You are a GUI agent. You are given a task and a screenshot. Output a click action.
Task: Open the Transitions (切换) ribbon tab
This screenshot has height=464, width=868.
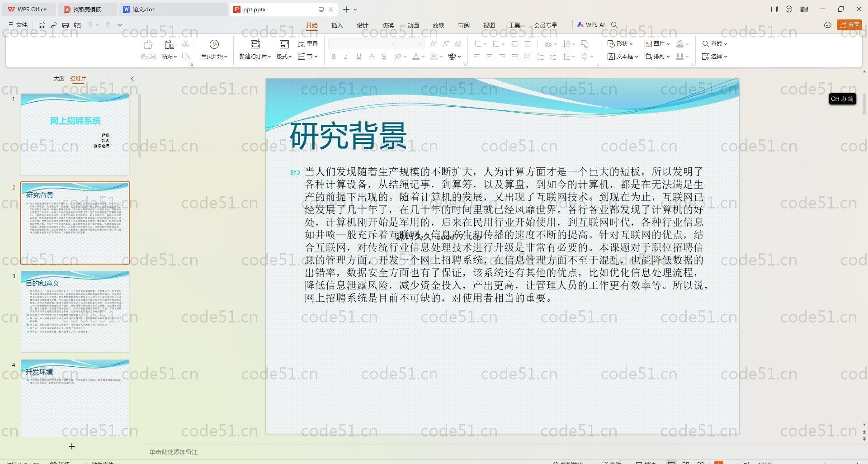click(x=388, y=25)
